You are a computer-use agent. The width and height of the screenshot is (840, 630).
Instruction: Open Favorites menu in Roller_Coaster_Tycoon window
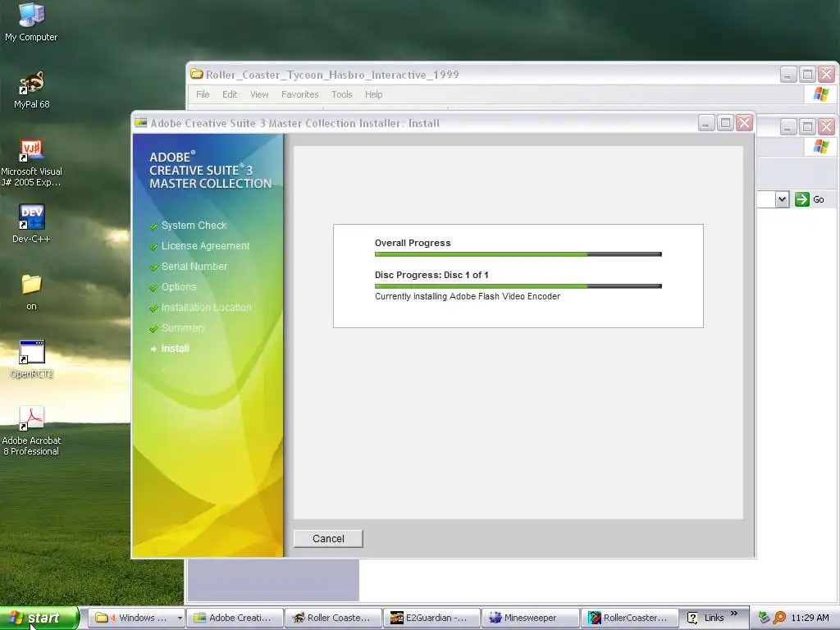(300, 94)
